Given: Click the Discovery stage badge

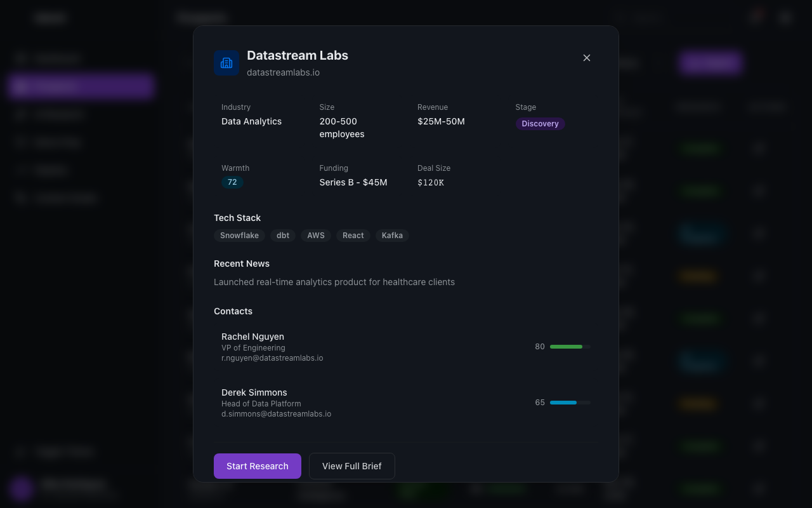Looking at the screenshot, I should point(540,124).
